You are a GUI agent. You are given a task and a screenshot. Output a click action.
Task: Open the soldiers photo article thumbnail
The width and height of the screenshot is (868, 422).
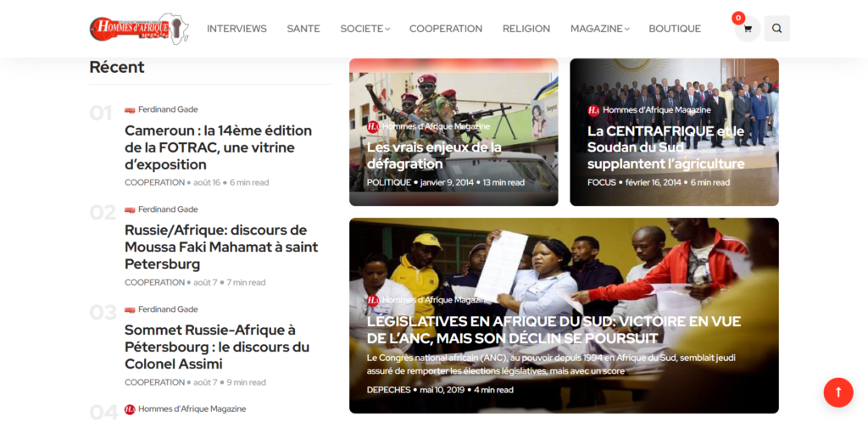[x=453, y=132]
